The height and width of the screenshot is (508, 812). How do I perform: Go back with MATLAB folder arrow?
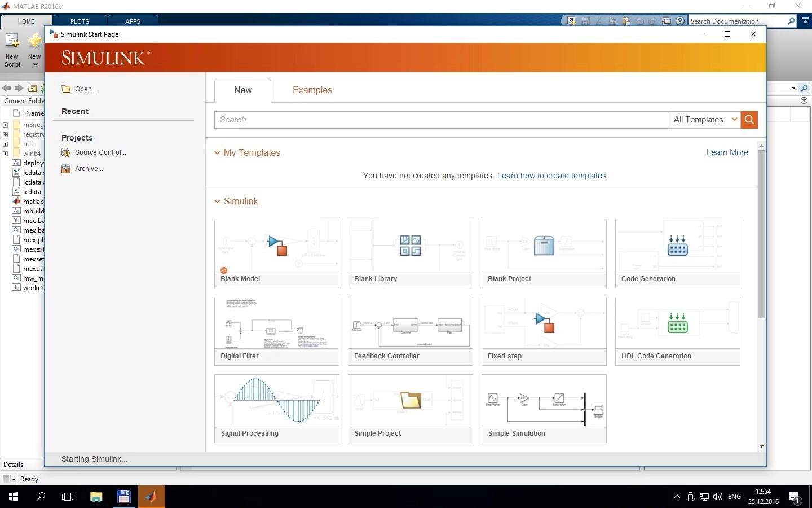6,88
